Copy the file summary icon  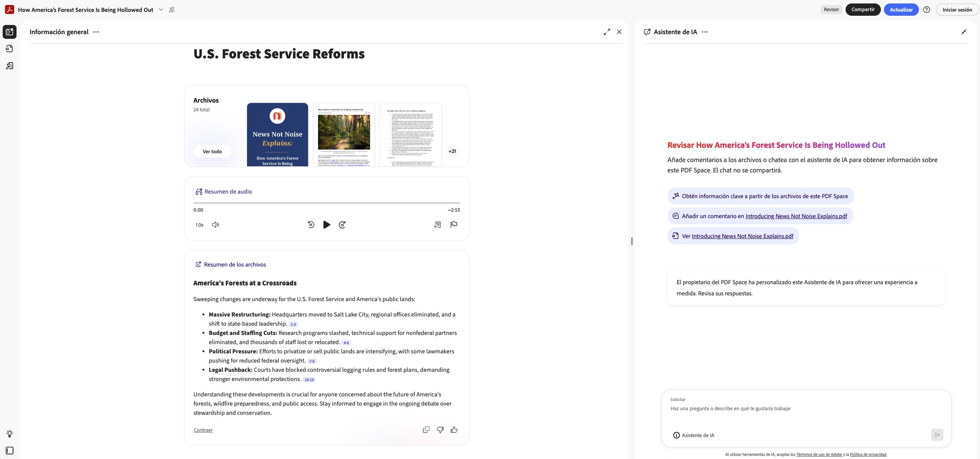(426, 430)
